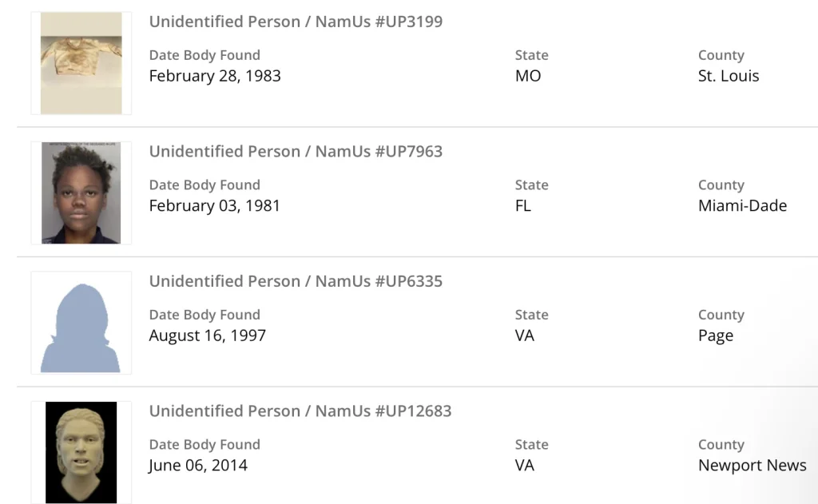Click the FL state value
The image size is (818, 504).
tap(523, 205)
